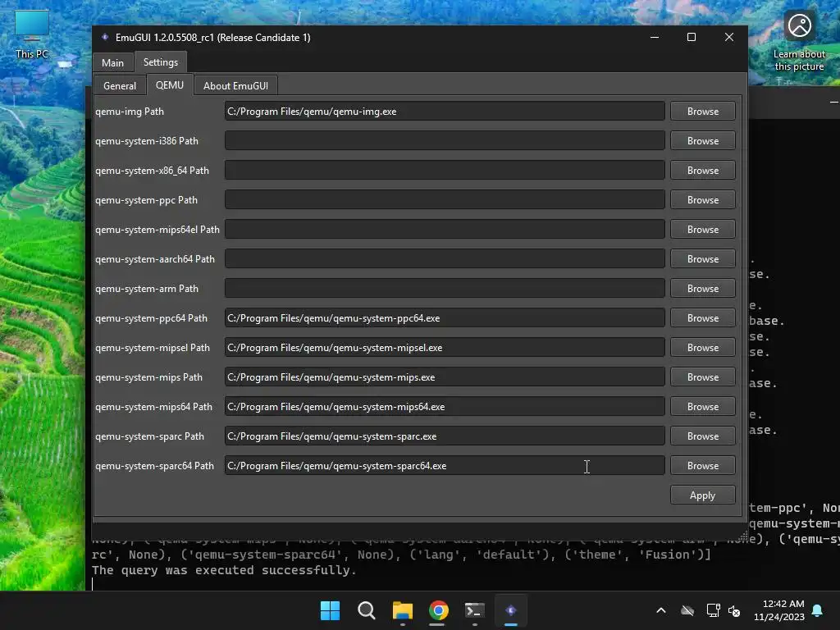Click the qemu-system-ppc64 Path field
840x630 pixels.
click(x=445, y=318)
